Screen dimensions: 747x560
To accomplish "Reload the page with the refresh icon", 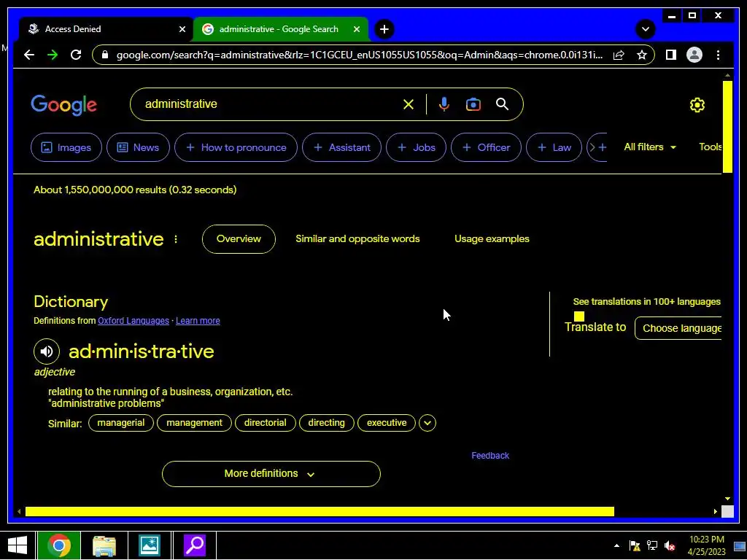I will [76, 55].
